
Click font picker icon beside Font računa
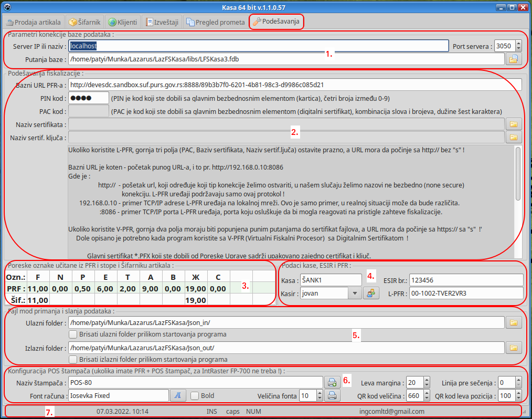(x=178, y=395)
